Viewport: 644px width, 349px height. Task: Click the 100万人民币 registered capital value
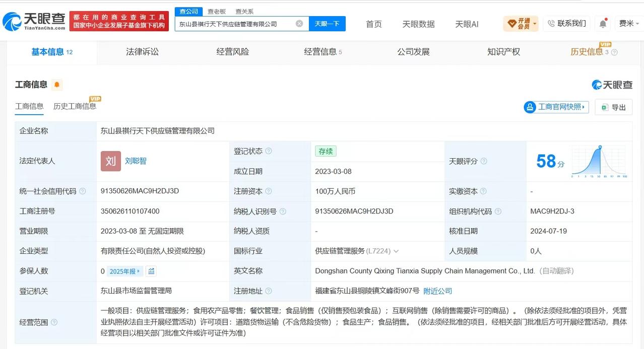[335, 191]
